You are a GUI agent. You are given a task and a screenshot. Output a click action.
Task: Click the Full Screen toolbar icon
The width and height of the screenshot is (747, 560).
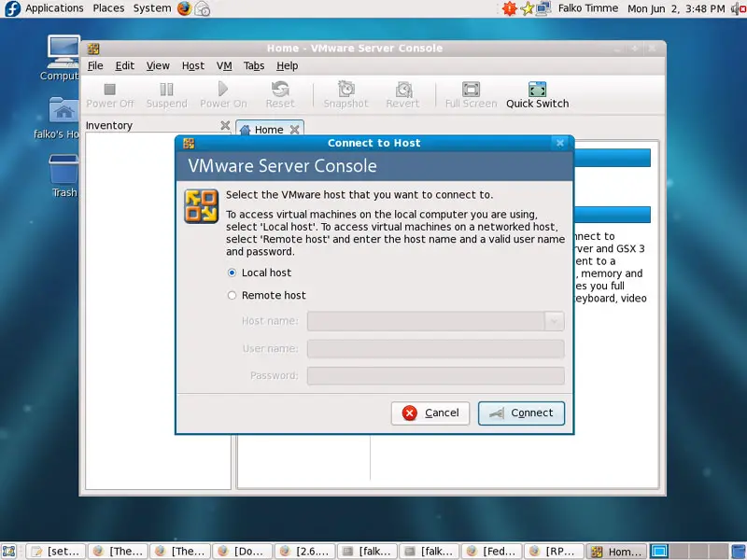471,90
